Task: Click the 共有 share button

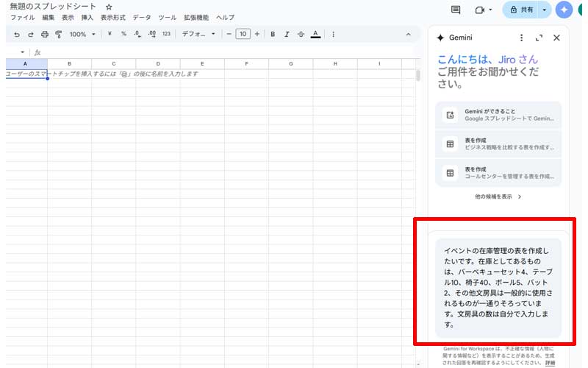Action: 521,10
